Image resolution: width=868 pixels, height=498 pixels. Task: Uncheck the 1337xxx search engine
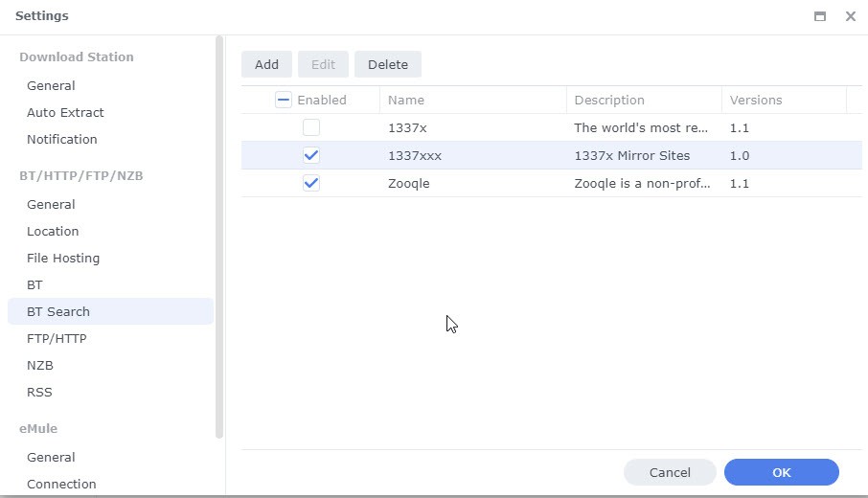[311, 155]
